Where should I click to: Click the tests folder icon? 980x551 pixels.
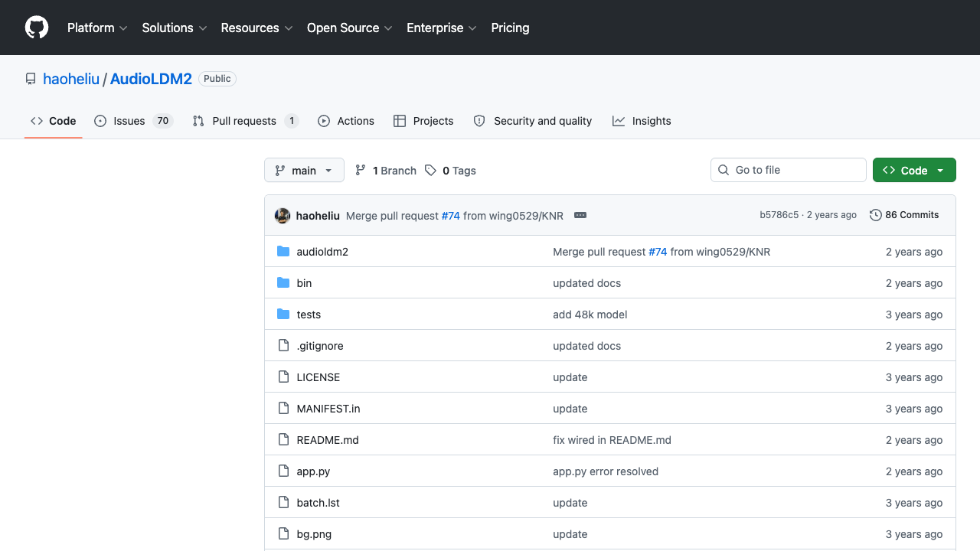click(x=283, y=315)
